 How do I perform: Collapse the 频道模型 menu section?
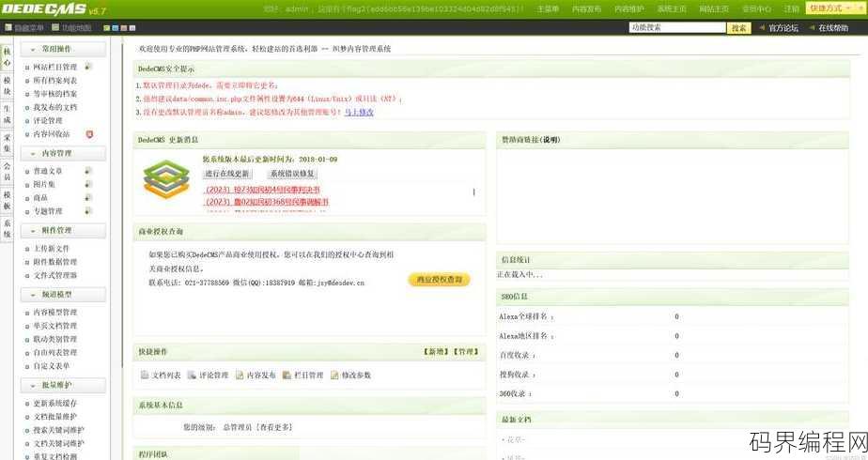click(x=63, y=294)
